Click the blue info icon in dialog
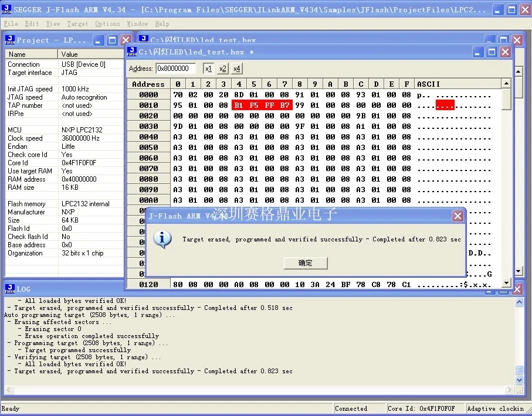532x416 pixels. pos(162,238)
